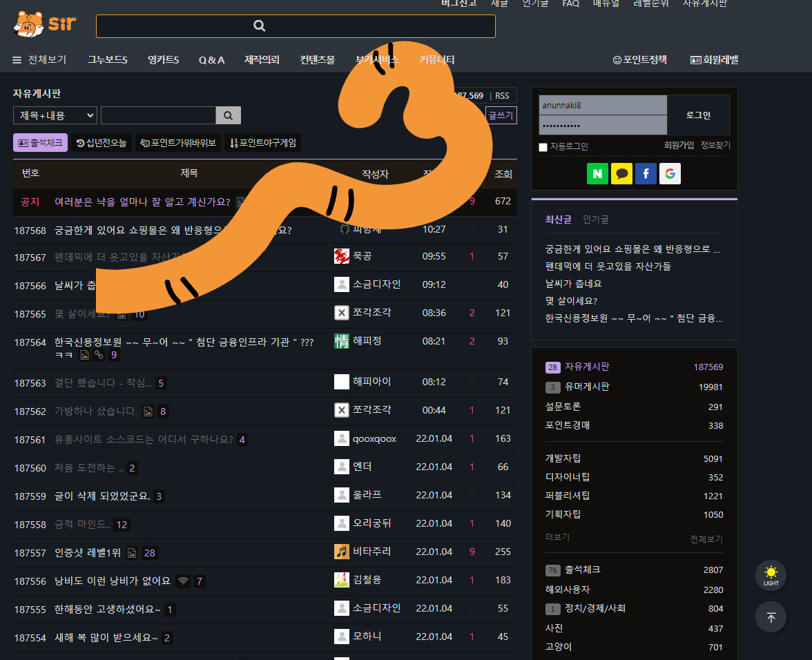The width and height of the screenshot is (812, 660).
Task: Switch to the 인기글 tab
Action: tap(595, 220)
